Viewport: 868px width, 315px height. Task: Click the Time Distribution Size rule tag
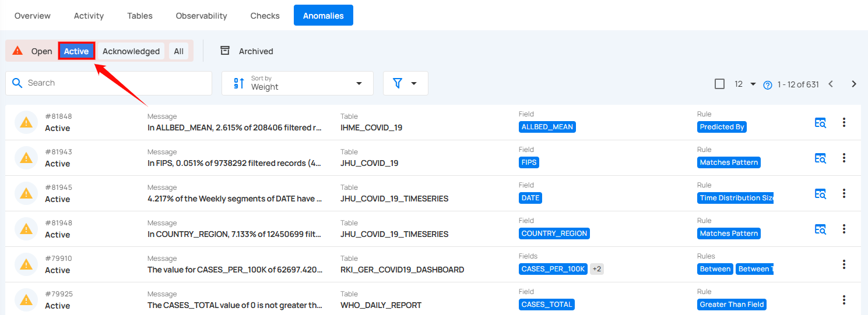tap(736, 198)
